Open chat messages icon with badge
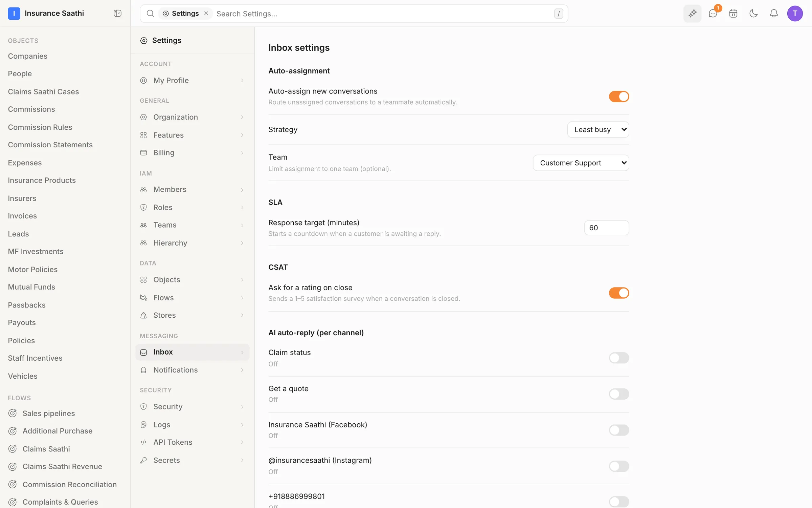 713,14
